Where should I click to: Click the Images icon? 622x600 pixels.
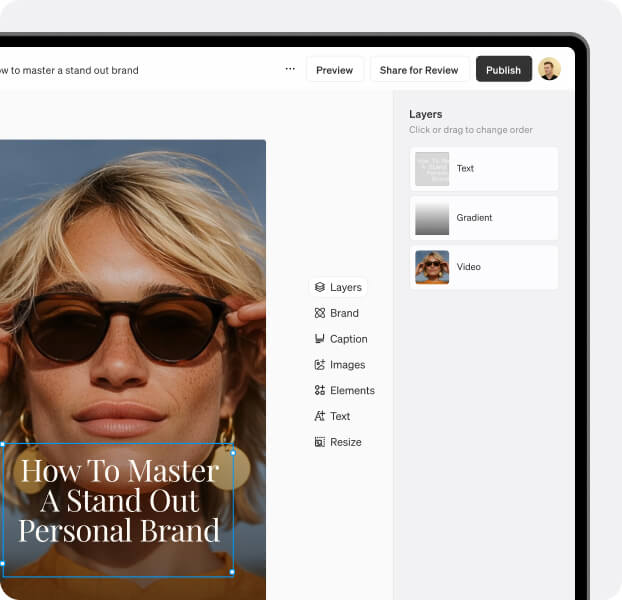[x=320, y=365]
